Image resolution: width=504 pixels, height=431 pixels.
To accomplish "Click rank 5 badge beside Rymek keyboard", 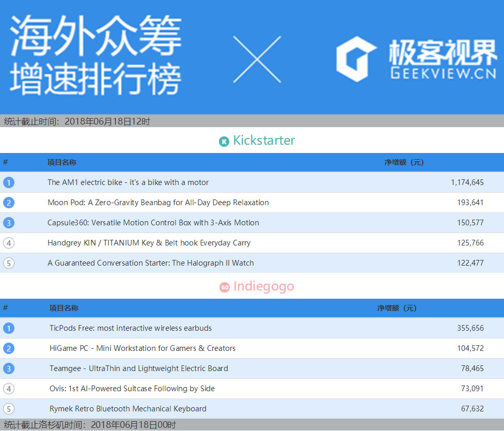I will [9, 409].
